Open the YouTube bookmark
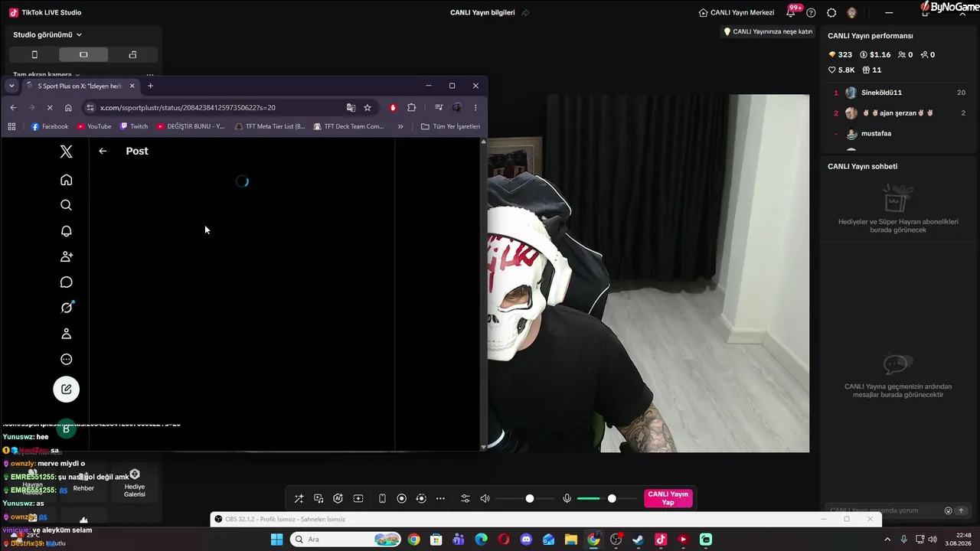 tap(94, 126)
